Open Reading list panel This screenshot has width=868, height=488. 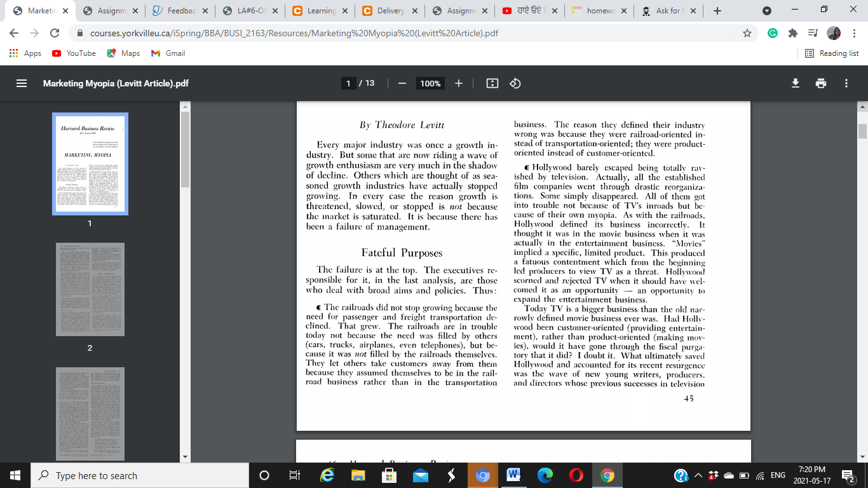[832, 53]
